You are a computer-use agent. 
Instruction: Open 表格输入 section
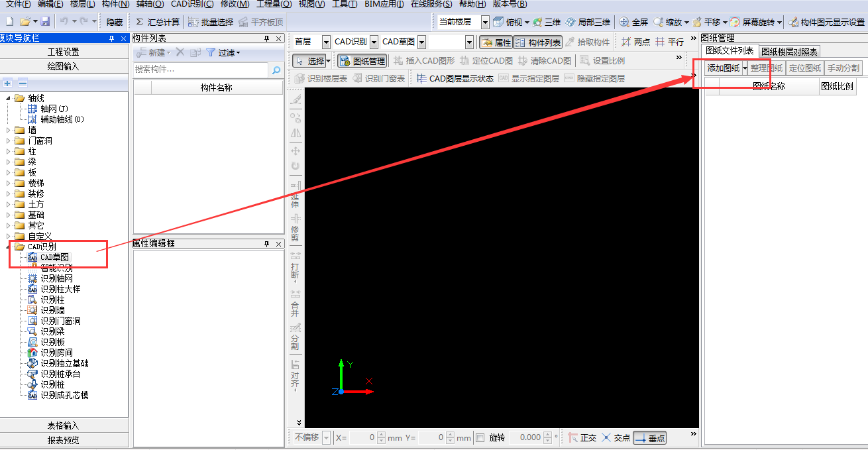[64, 425]
